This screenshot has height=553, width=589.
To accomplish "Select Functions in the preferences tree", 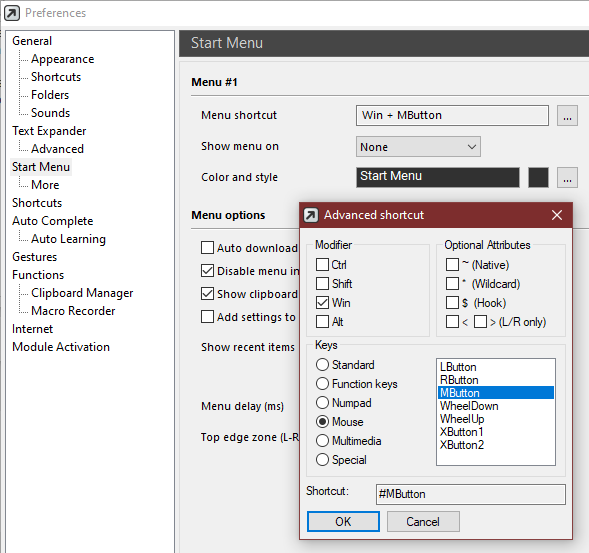I will point(38,275).
